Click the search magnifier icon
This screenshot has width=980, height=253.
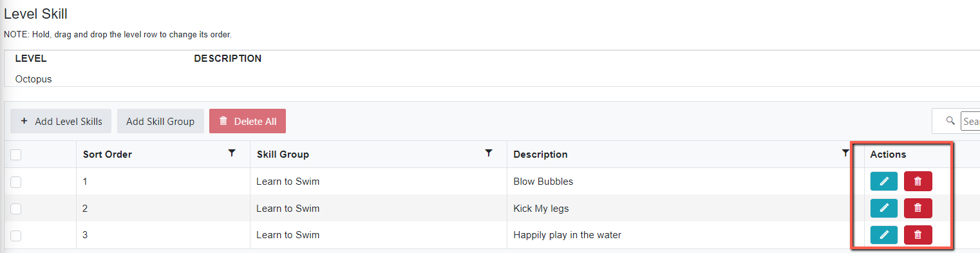[950, 120]
